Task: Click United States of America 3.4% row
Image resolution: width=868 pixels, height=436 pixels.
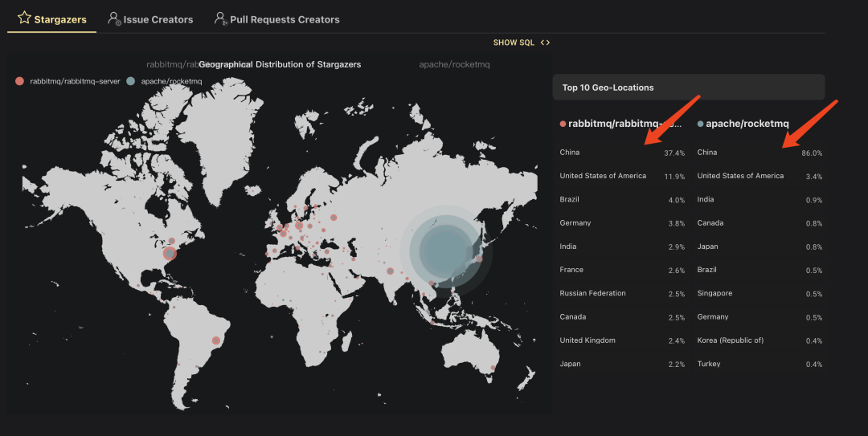Action: [x=759, y=176]
